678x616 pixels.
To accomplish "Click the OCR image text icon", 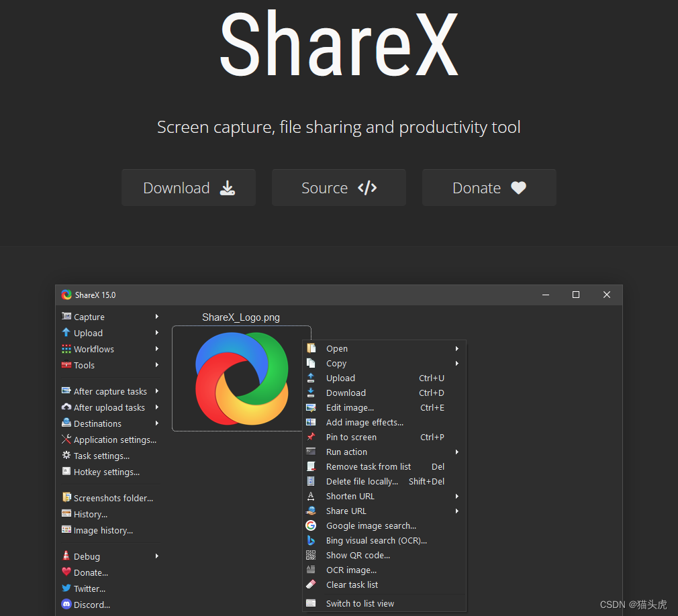I will [311, 569].
